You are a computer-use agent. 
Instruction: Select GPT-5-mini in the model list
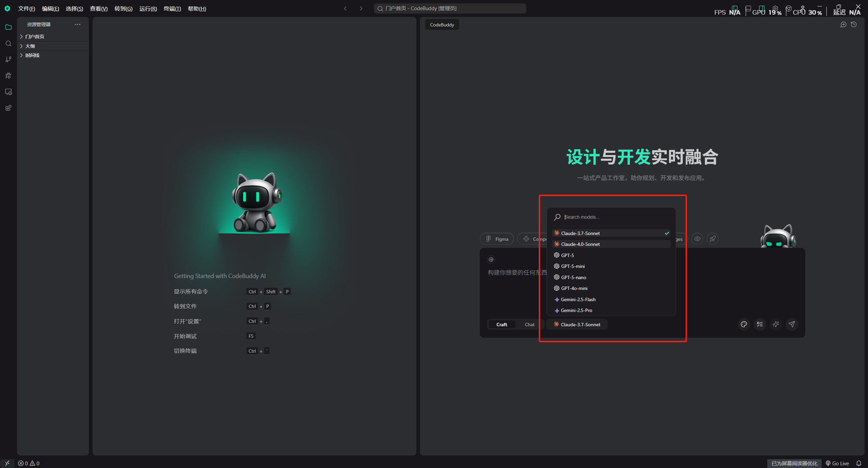click(x=611, y=266)
